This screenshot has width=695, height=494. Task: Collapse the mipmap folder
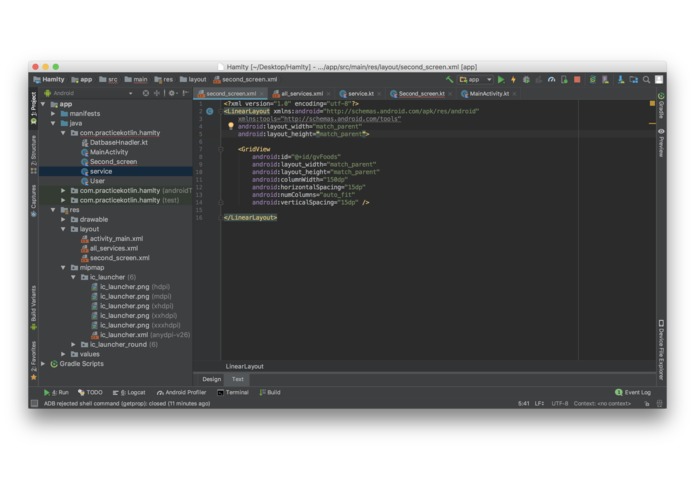pos(63,268)
